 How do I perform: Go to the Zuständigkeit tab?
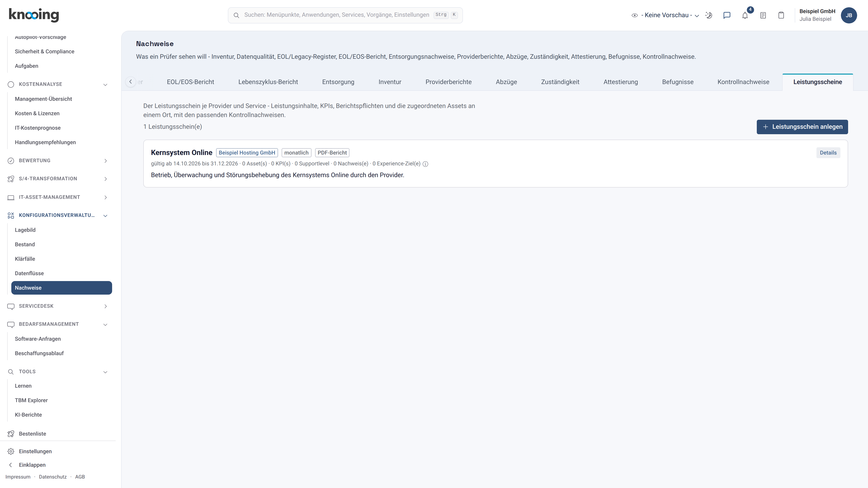(560, 82)
